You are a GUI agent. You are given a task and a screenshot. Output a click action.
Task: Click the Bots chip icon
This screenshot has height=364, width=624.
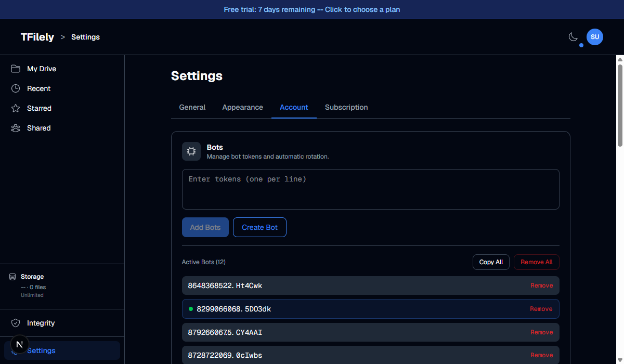point(191,151)
